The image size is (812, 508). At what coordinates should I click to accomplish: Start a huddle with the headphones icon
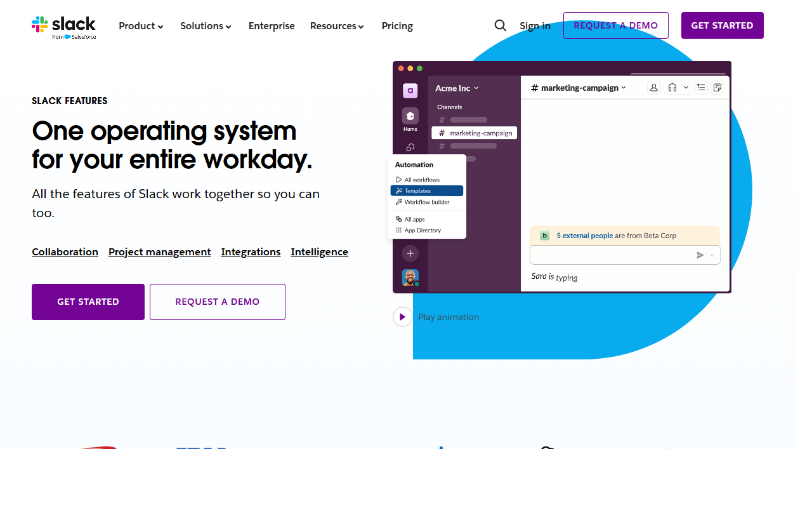tap(672, 88)
